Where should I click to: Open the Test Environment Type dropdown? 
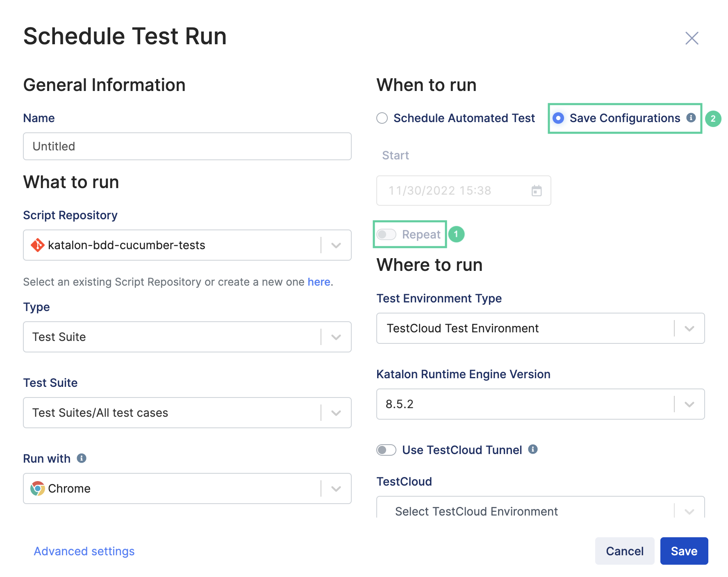689,328
